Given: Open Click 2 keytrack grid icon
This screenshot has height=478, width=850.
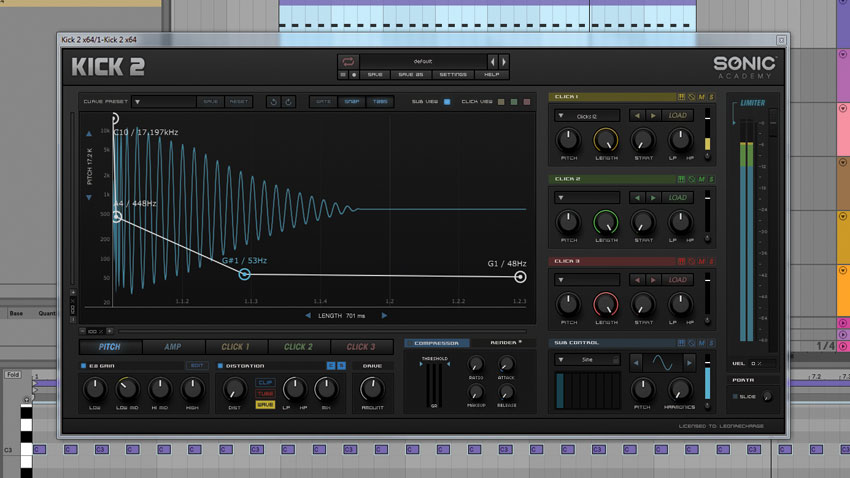Looking at the screenshot, I should coord(681,179).
